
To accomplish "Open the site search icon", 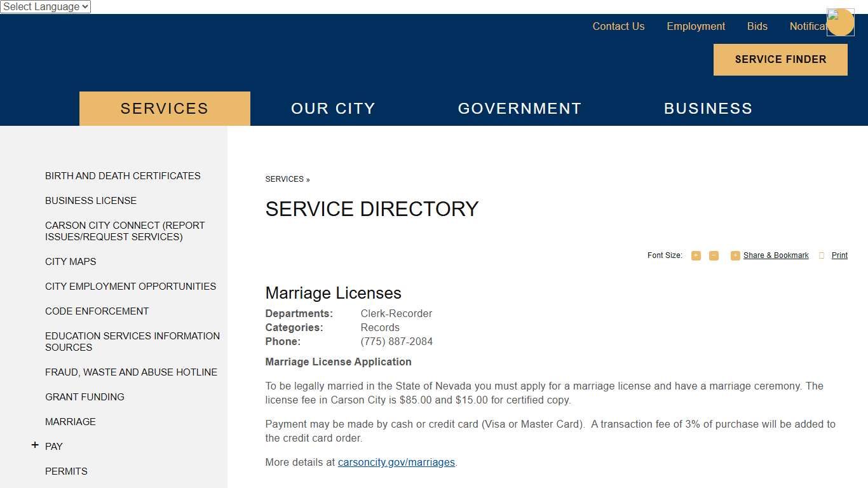I will (840, 22).
